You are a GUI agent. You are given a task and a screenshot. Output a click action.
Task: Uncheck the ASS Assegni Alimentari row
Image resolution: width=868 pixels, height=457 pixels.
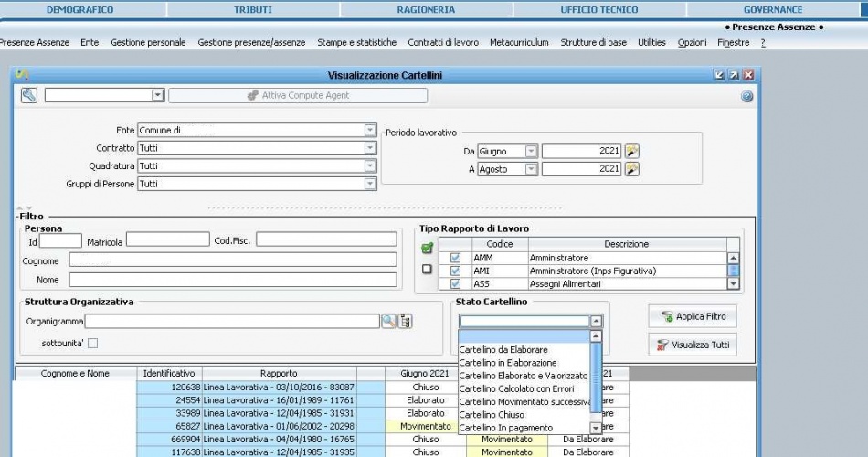click(455, 284)
